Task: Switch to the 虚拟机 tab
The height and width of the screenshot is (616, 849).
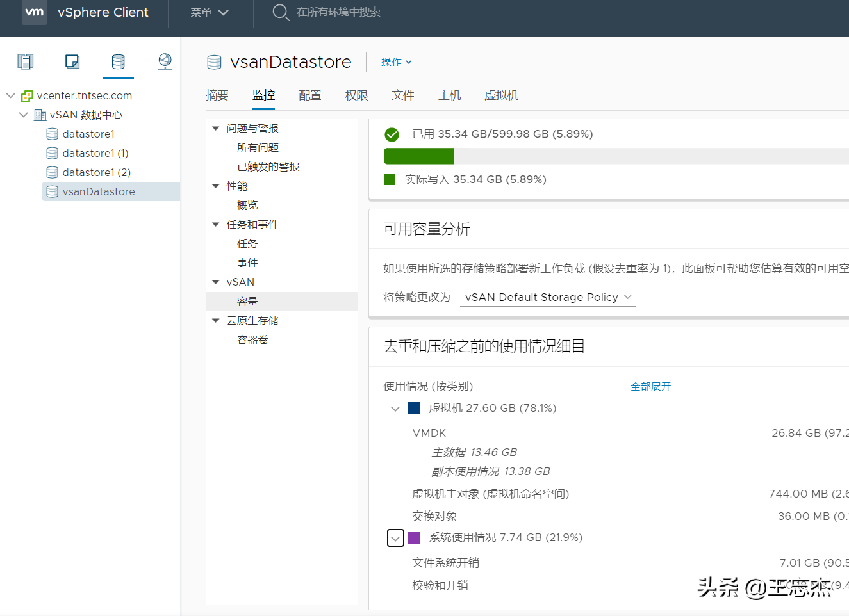Action: [501, 95]
